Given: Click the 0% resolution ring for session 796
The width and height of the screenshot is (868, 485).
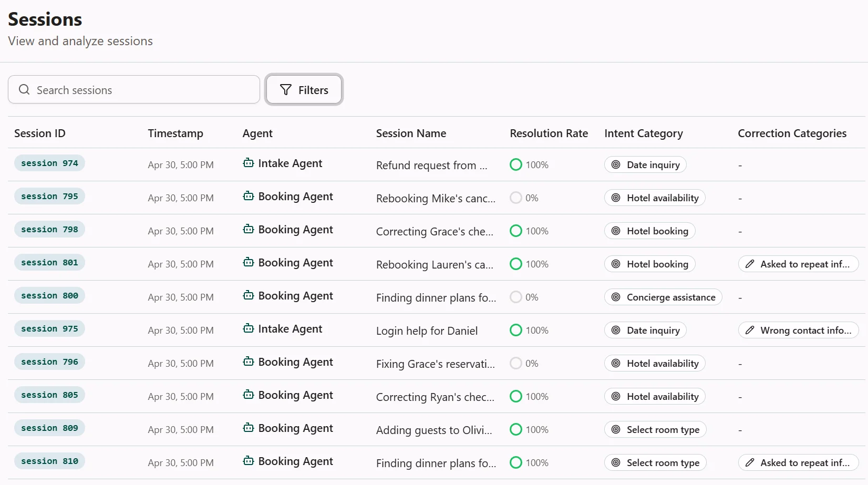Looking at the screenshot, I should pyautogui.click(x=516, y=363).
